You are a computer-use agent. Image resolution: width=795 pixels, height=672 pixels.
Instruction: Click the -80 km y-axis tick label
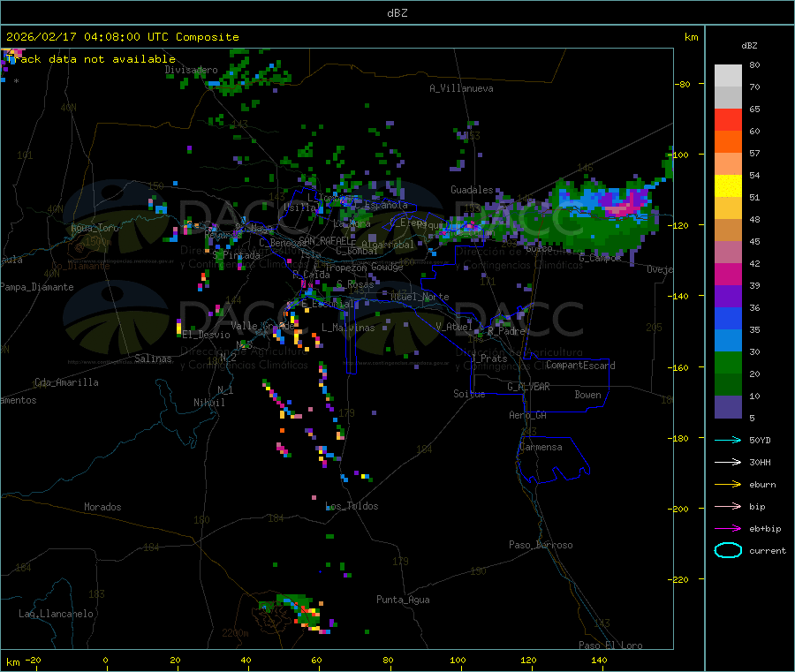(683, 84)
